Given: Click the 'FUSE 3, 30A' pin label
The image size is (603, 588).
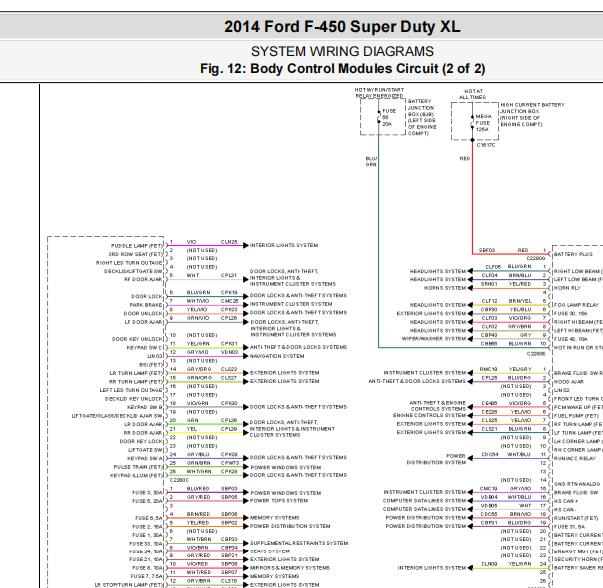Looking at the screenshot, I should (x=148, y=493).
